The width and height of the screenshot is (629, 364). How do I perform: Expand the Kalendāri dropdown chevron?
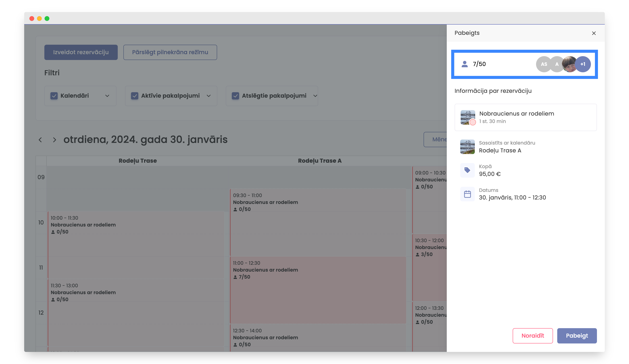[x=107, y=96]
